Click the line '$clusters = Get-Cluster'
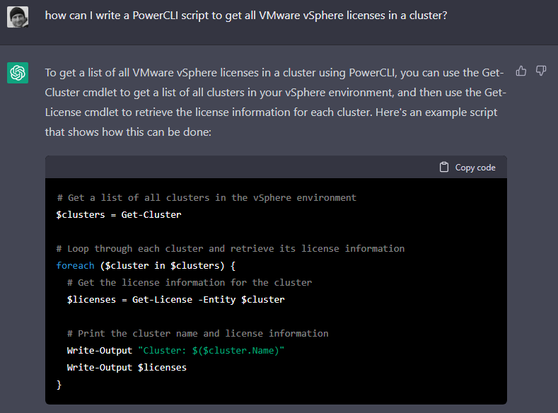 point(119,215)
